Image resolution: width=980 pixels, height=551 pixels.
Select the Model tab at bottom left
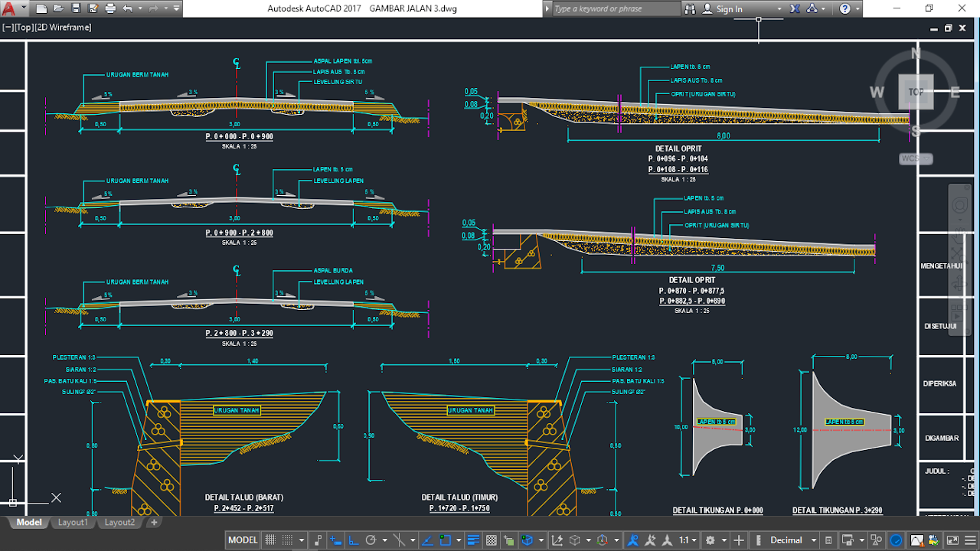(28, 522)
